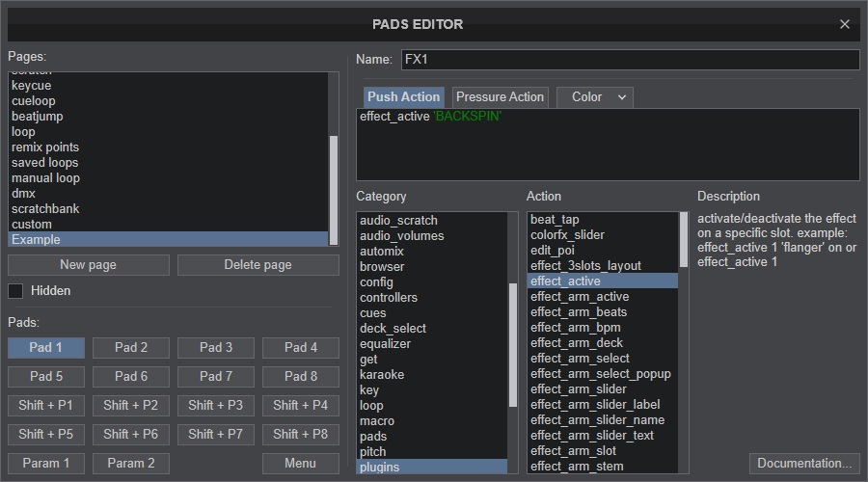This screenshot has width=868, height=482.
Task: Select the Push Action tab
Action: coord(403,97)
